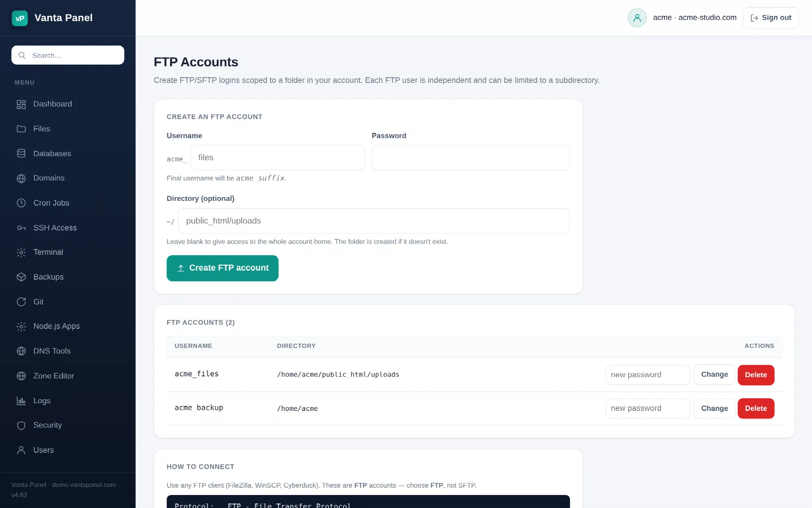Screen dimensions: 812x508
Task: Click the sign-out arrow icon
Action: pos(754,18)
